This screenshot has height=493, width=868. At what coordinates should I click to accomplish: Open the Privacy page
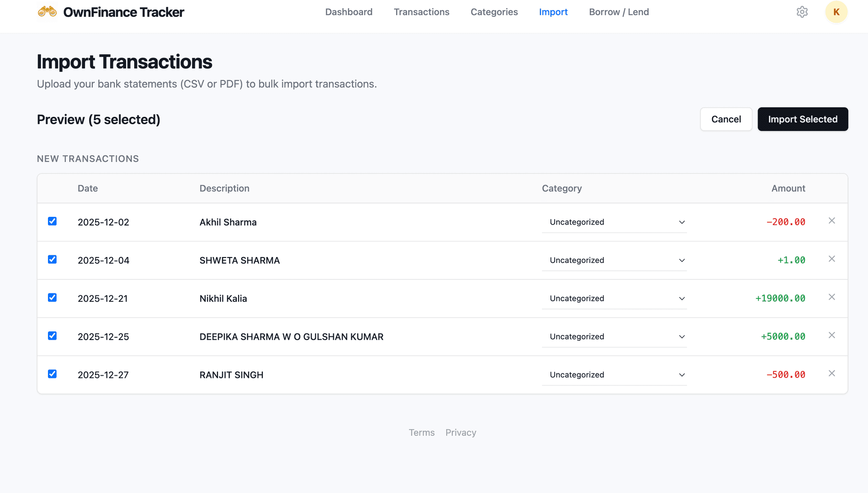click(460, 432)
